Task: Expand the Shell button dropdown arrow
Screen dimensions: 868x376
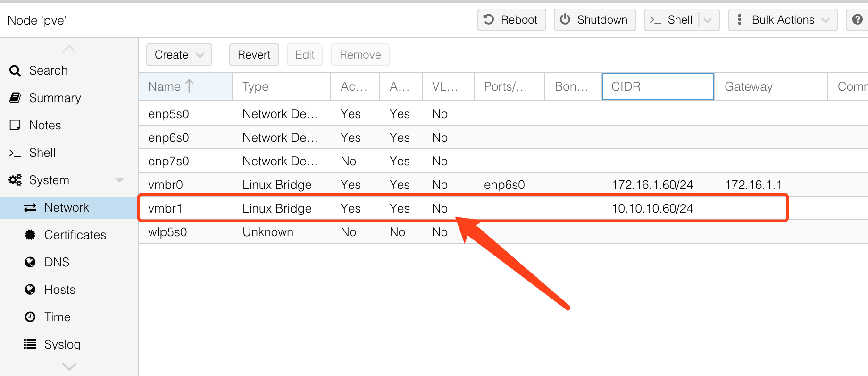Action: (x=708, y=20)
